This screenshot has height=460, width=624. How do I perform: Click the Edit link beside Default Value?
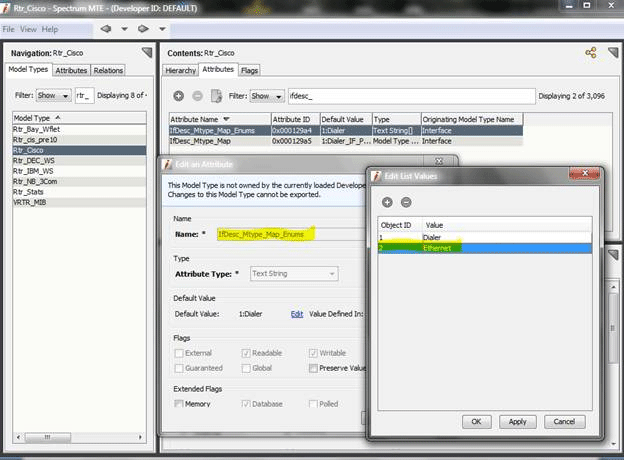click(x=296, y=314)
